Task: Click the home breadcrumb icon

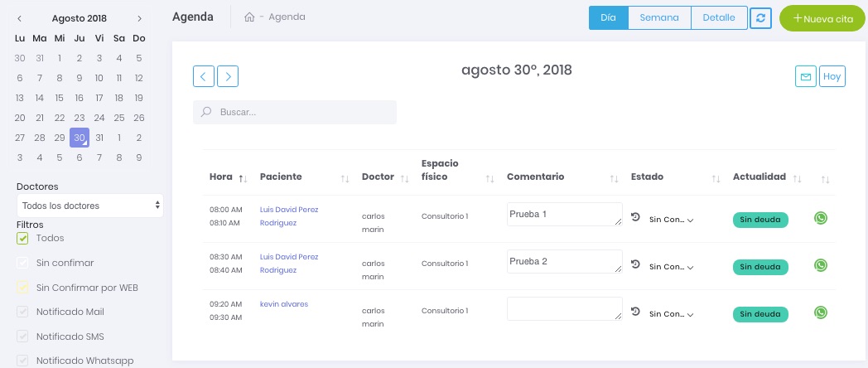Action: (x=249, y=17)
